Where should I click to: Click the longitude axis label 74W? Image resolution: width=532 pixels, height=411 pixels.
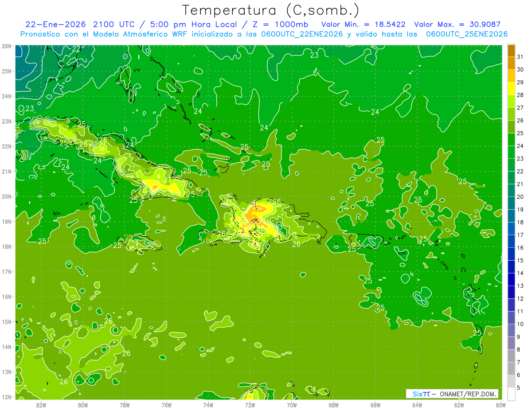[208, 405]
